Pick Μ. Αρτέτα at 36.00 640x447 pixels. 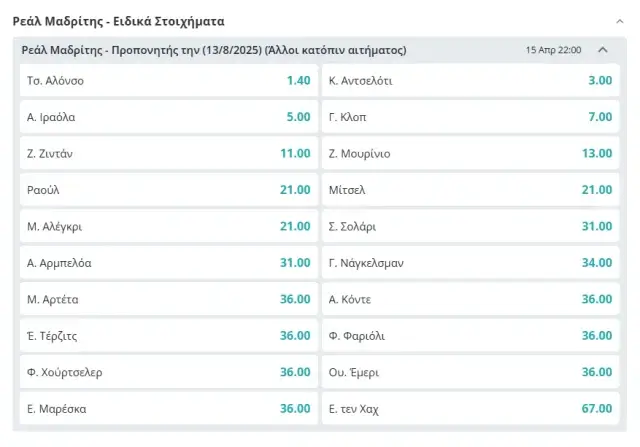click(169, 299)
